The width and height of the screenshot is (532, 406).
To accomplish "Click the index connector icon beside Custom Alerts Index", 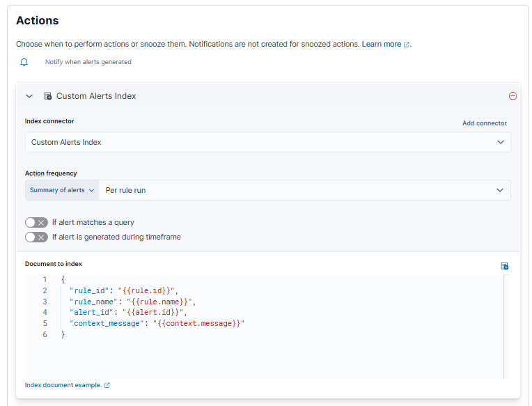I will [48, 96].
